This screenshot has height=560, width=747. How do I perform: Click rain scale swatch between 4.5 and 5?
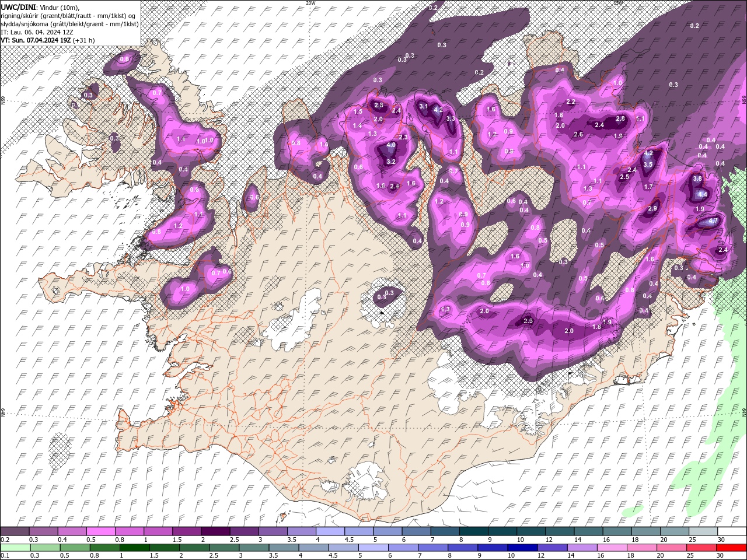tap(344, 547)
